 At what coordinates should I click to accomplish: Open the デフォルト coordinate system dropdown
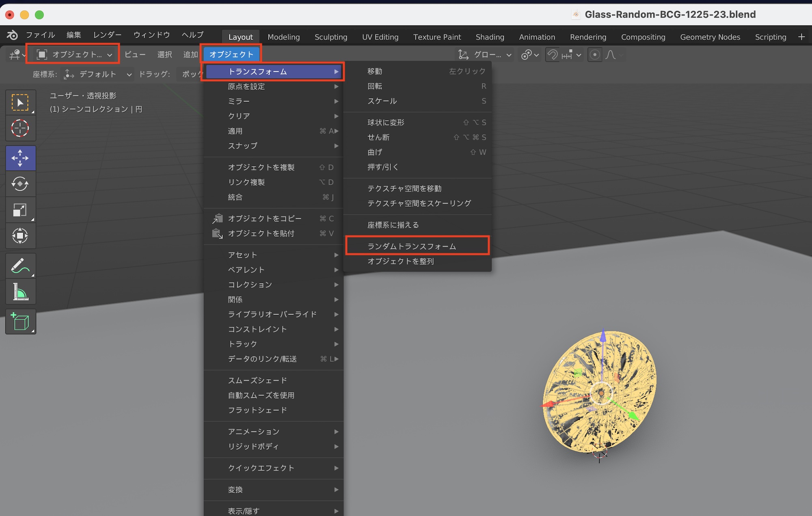click(98, 74)
